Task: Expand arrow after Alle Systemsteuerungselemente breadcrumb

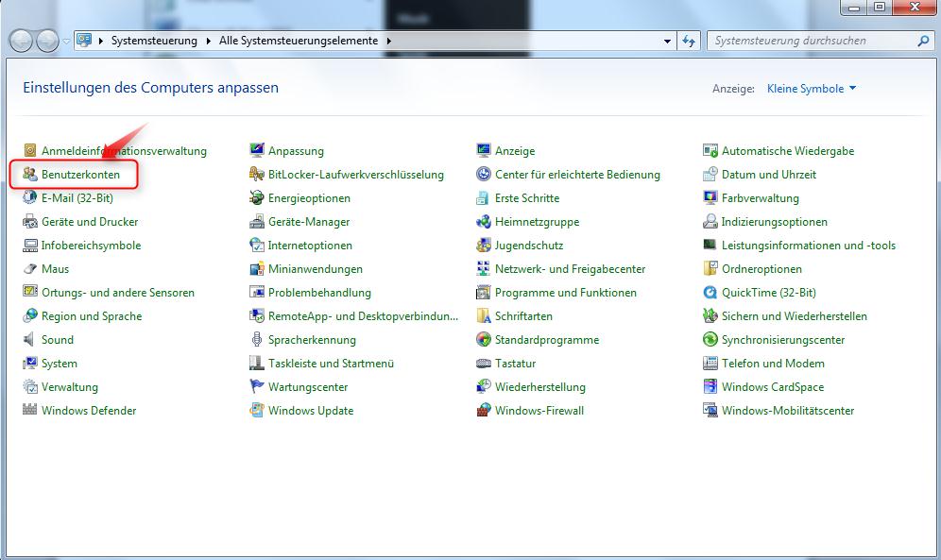Action: [388, 42]
